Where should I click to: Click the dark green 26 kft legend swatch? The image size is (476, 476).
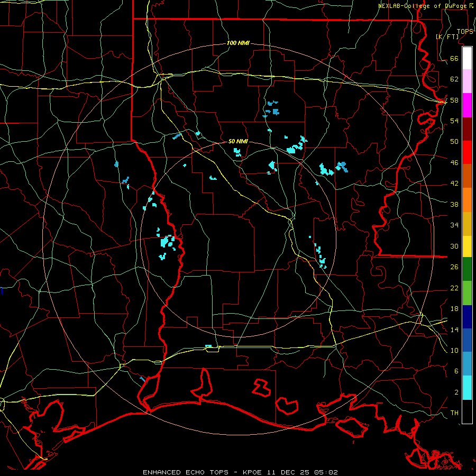coord(467,269)
